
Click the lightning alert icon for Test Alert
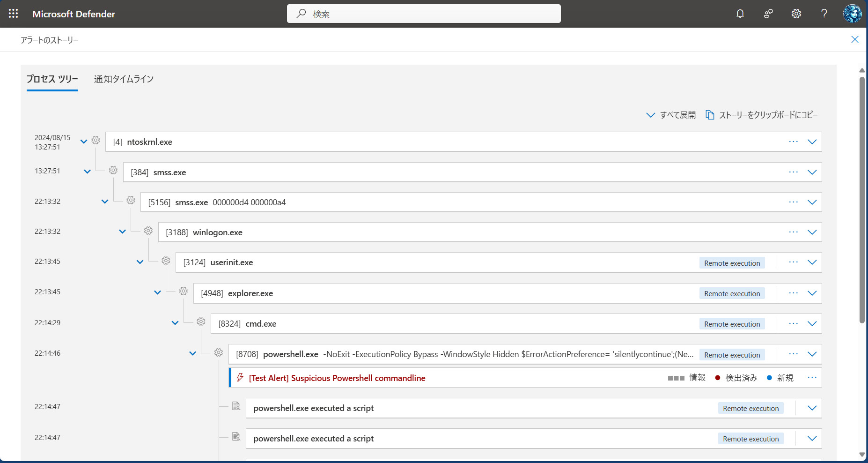(x=240, y=378)
